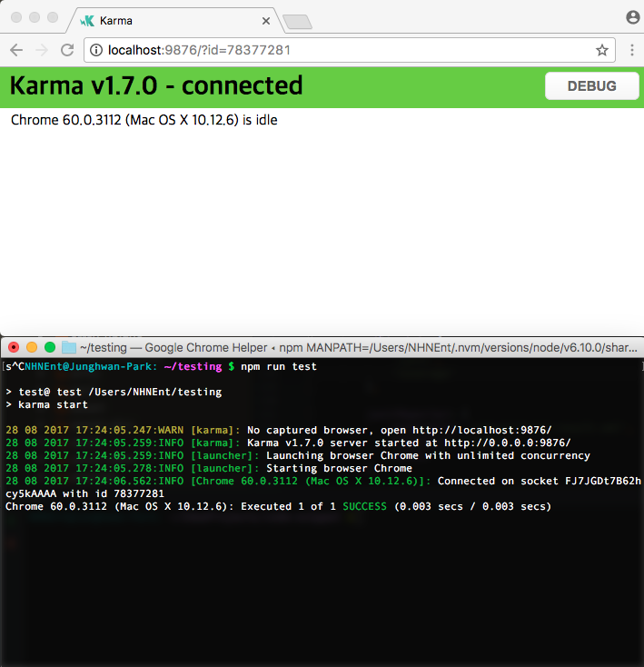Reload the Karma page

click(x=67, y=50)
